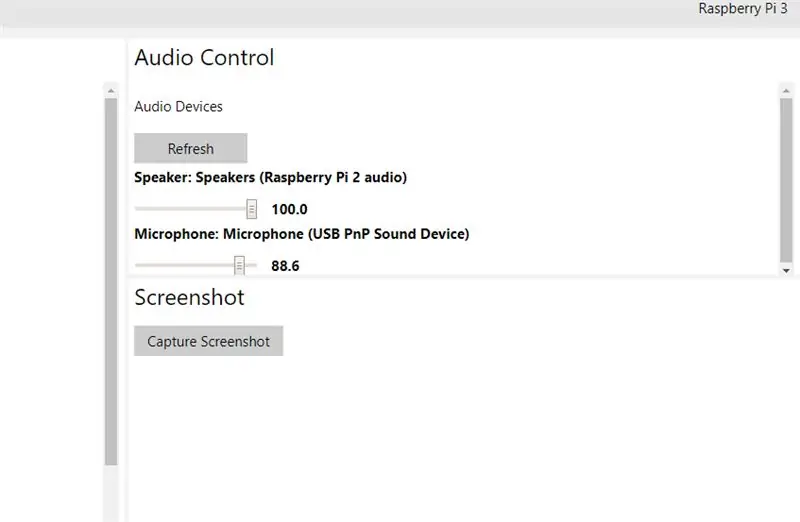
Task: Click the up arrow of the left sidebar scrollbar
Action: (111, 91)
